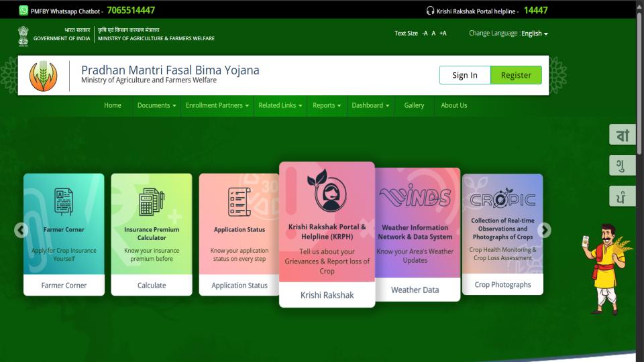Click 'Know your insurance premium before' text

[x=152, y=255]
